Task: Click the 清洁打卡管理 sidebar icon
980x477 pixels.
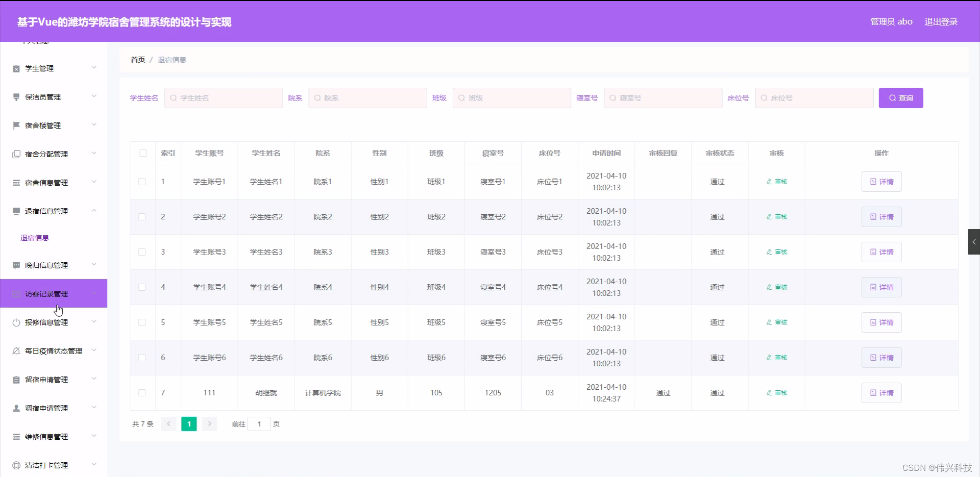Action: [x=16, y=465]
